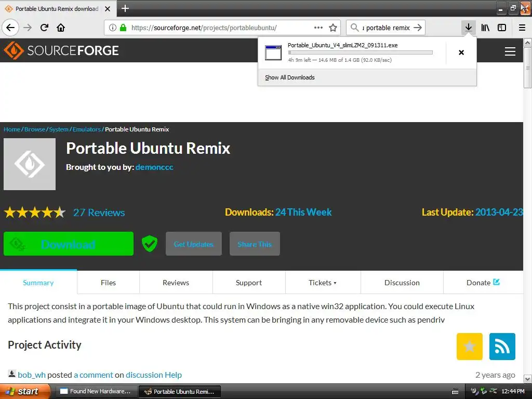Toggle the sidebar view icon
Image resolution: width=532 pixels, height=399 pixels.
pyautogui.click(x=502, y=28)
